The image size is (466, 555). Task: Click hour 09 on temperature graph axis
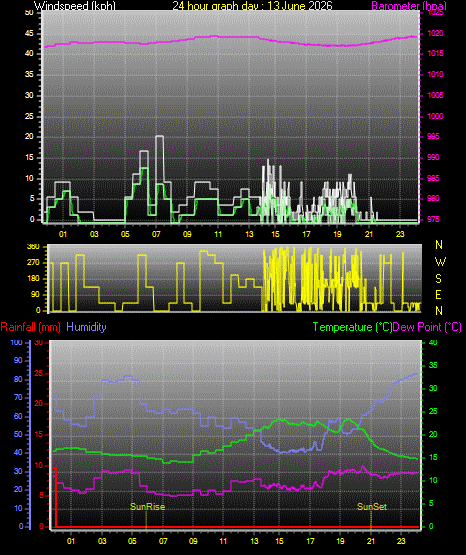tap(193, 541)
